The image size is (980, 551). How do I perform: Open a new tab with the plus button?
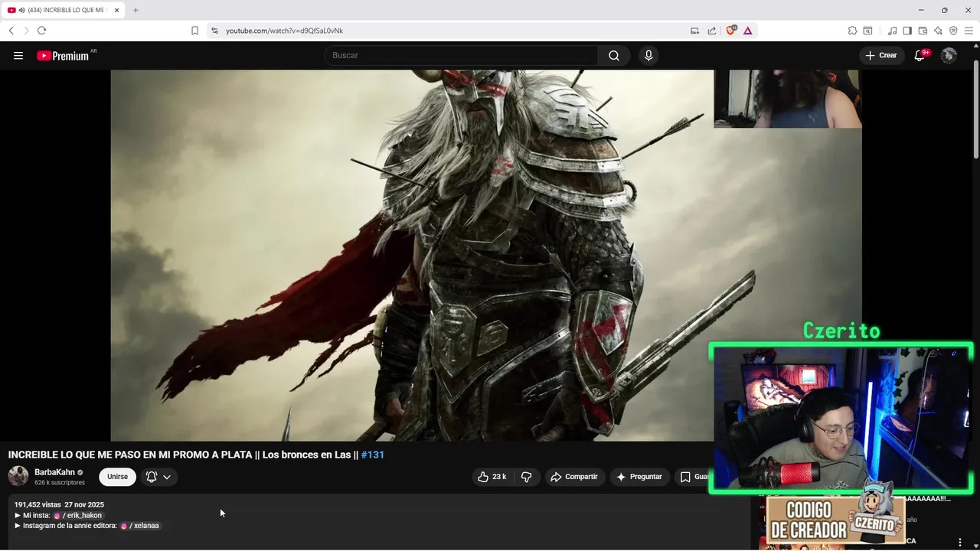pos(136,10)
